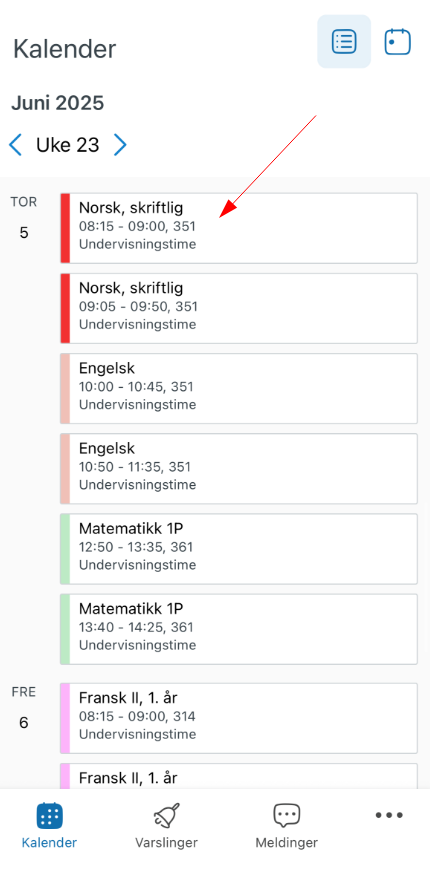Open Matematikk 1P 13:40 lesson

pyautogui.click(x=239, y=629)
